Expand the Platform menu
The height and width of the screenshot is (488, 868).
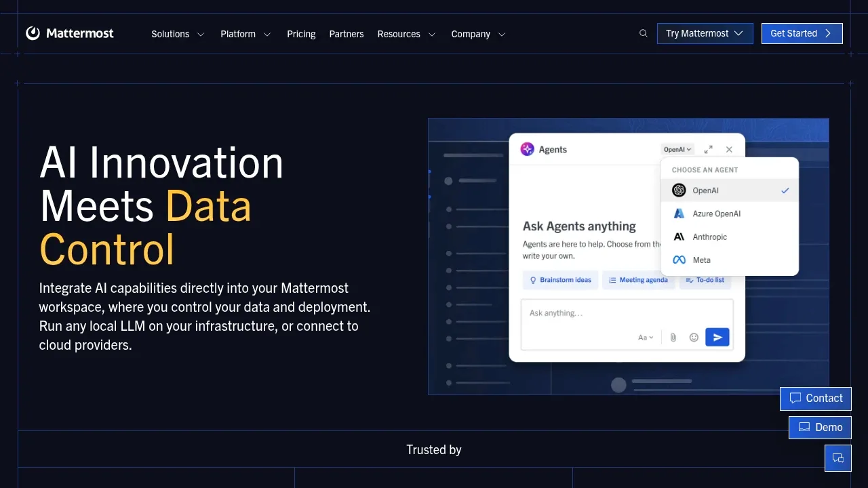pos(245,34)
